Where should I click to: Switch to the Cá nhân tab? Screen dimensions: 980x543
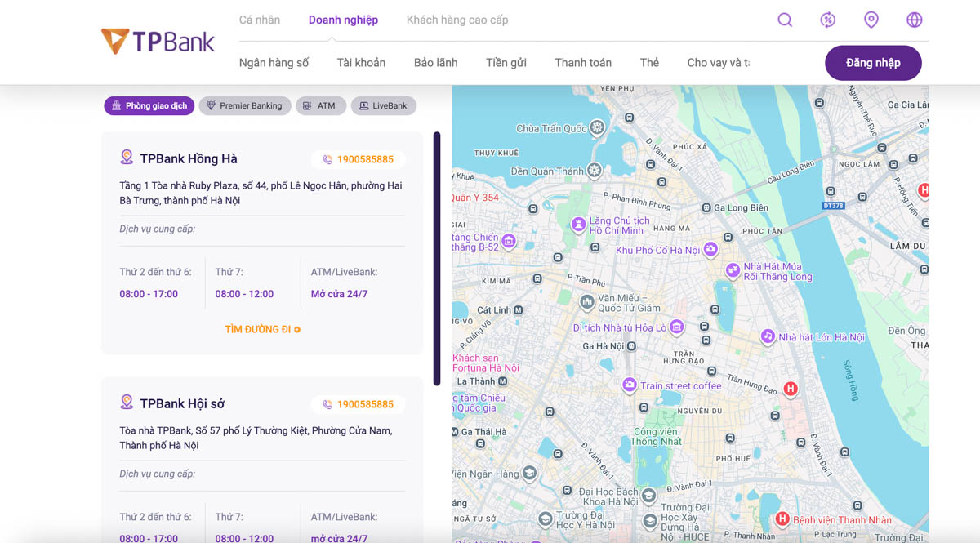[x=259, y=20]
